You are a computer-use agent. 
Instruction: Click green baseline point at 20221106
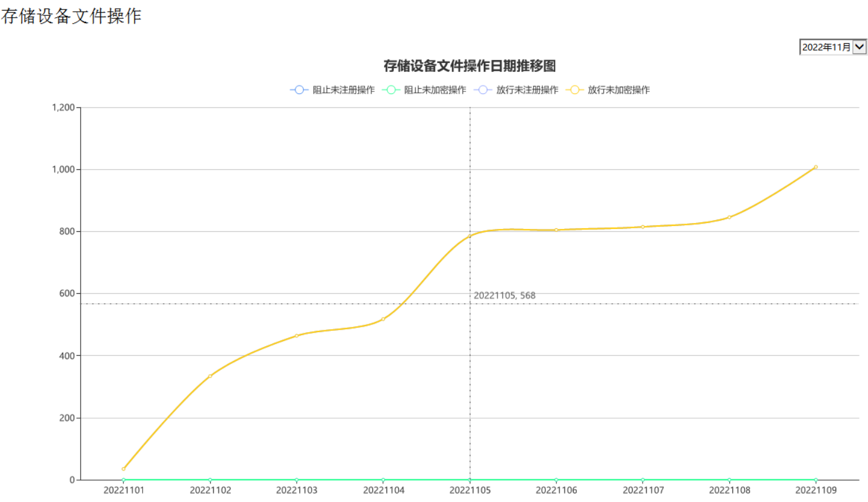click(x=556, y=480)
